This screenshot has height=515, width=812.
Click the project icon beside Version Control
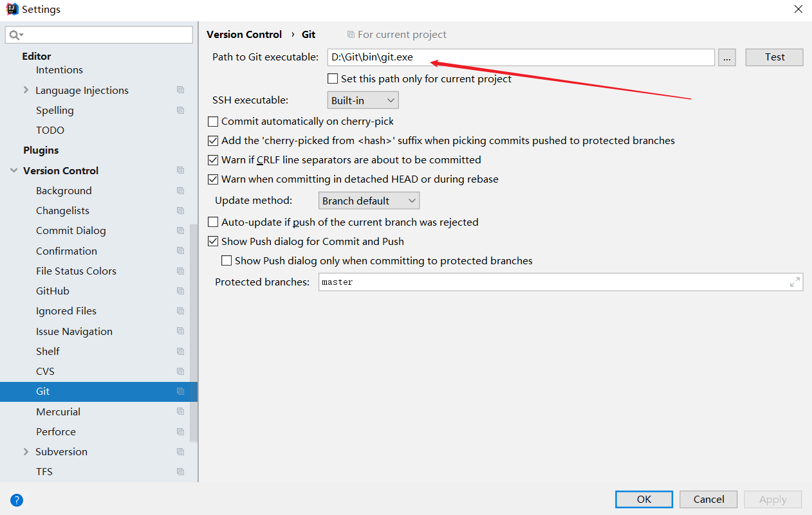tap(180, 170)
